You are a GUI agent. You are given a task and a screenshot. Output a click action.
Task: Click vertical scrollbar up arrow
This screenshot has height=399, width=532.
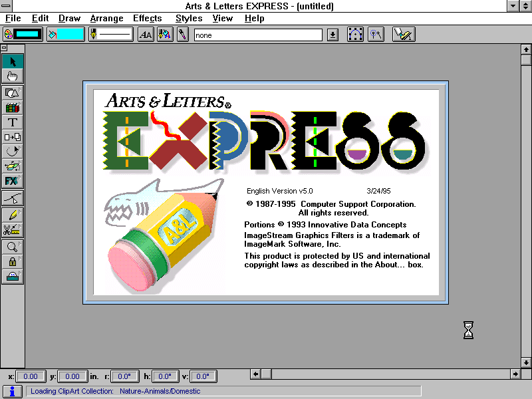(x=526, y=49)
